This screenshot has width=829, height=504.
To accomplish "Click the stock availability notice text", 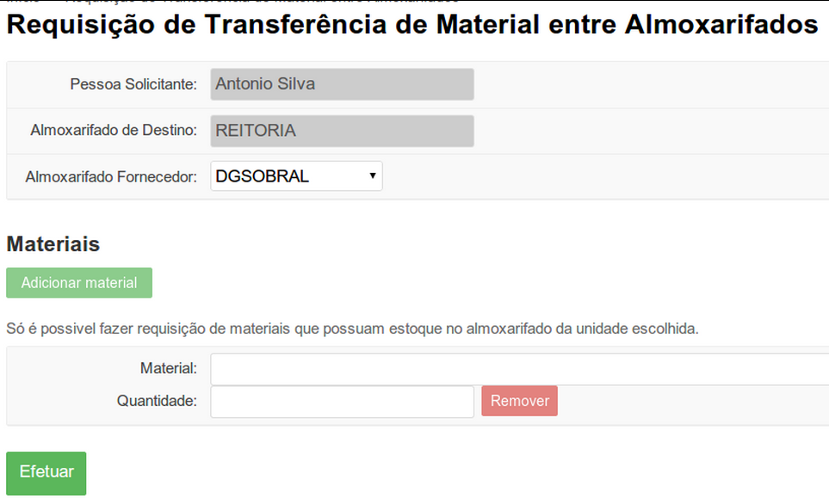I will pos(352,329).
